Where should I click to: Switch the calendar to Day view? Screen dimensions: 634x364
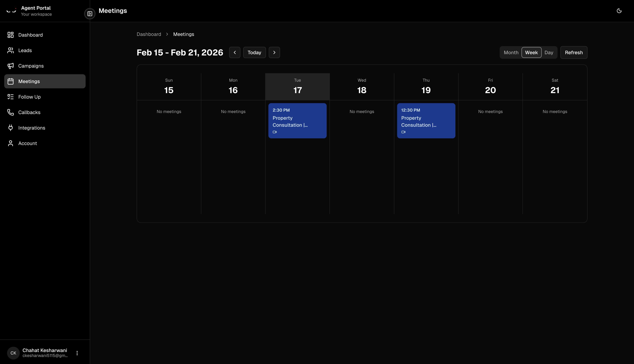(x=549, y=52)
